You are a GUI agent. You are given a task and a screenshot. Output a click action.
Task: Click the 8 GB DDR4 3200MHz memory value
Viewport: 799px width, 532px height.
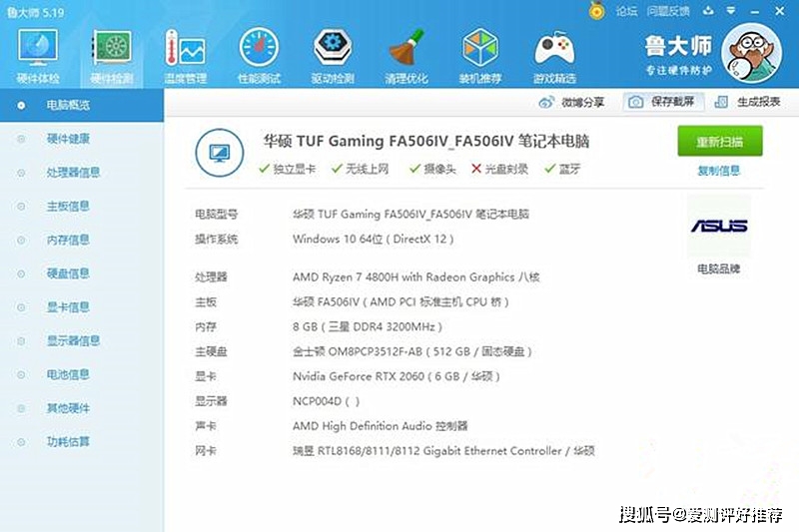(368, 326)
